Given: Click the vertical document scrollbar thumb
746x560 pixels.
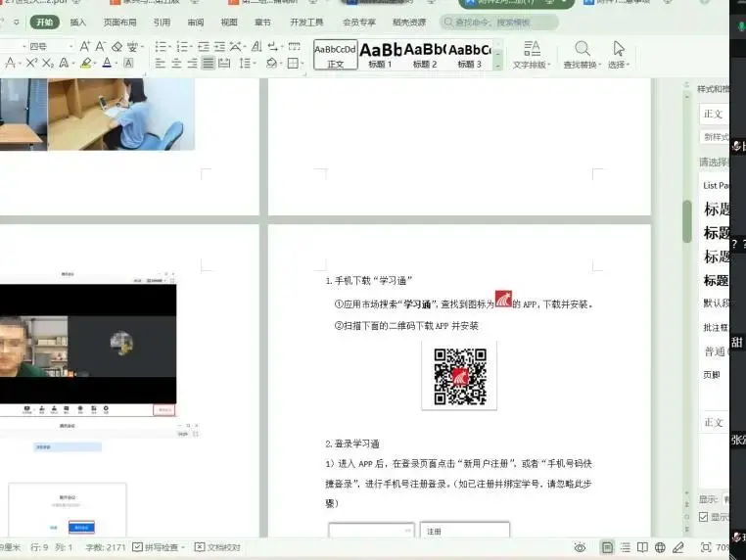Looking at the screenshot, I should pos(687,221).
